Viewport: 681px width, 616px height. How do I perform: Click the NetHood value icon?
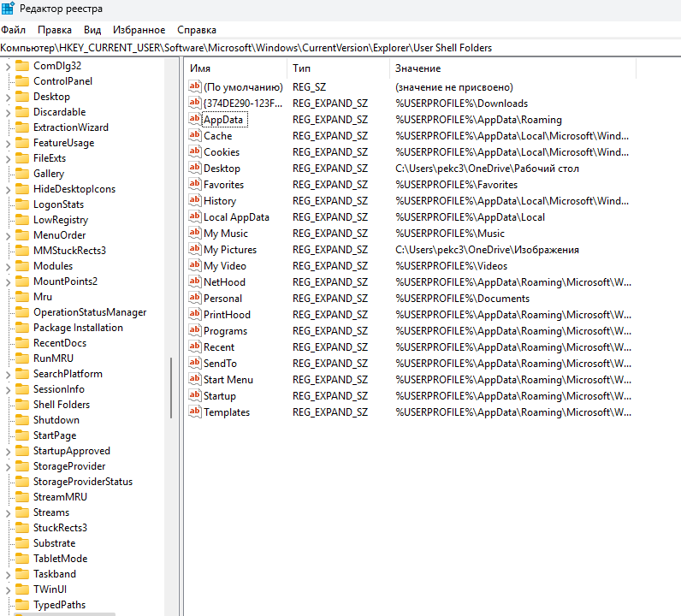click(x=194, y=281)
